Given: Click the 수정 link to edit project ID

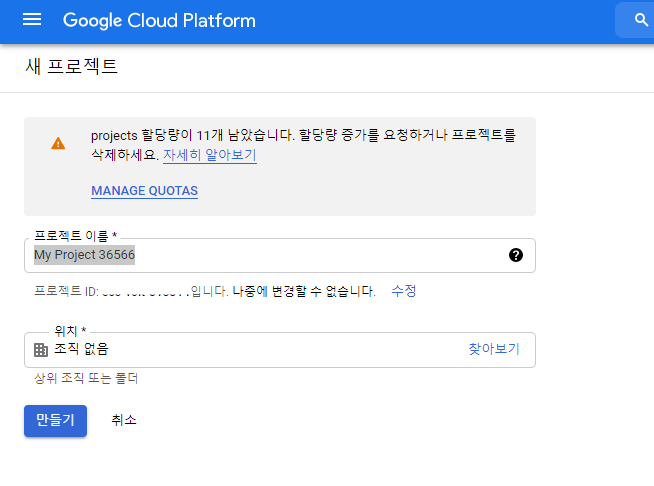Looking at the screenshot, I should tap(404, 290).
